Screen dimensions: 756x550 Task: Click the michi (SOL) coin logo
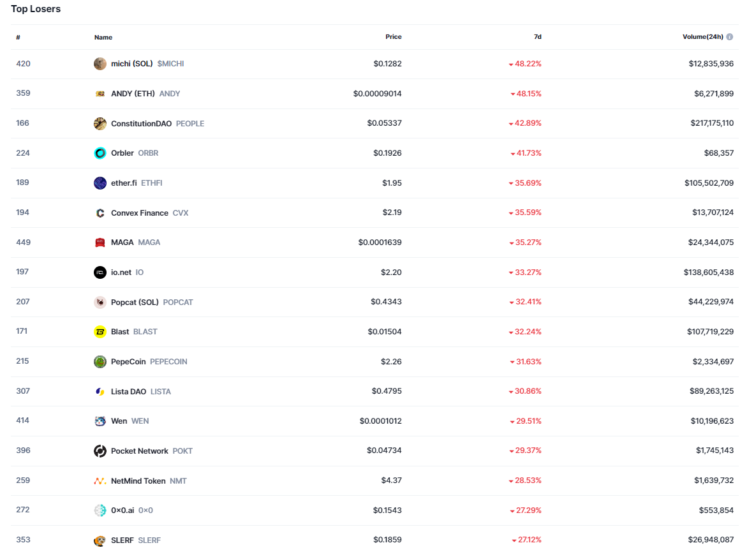click(x=100, y=64)
